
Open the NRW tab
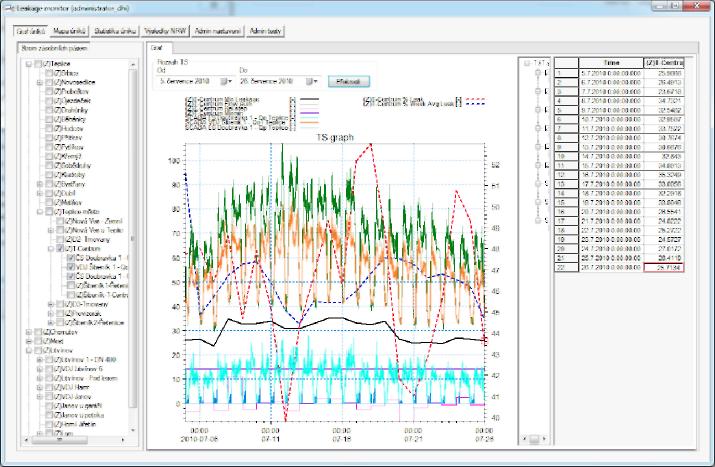(x=165, y=31)
